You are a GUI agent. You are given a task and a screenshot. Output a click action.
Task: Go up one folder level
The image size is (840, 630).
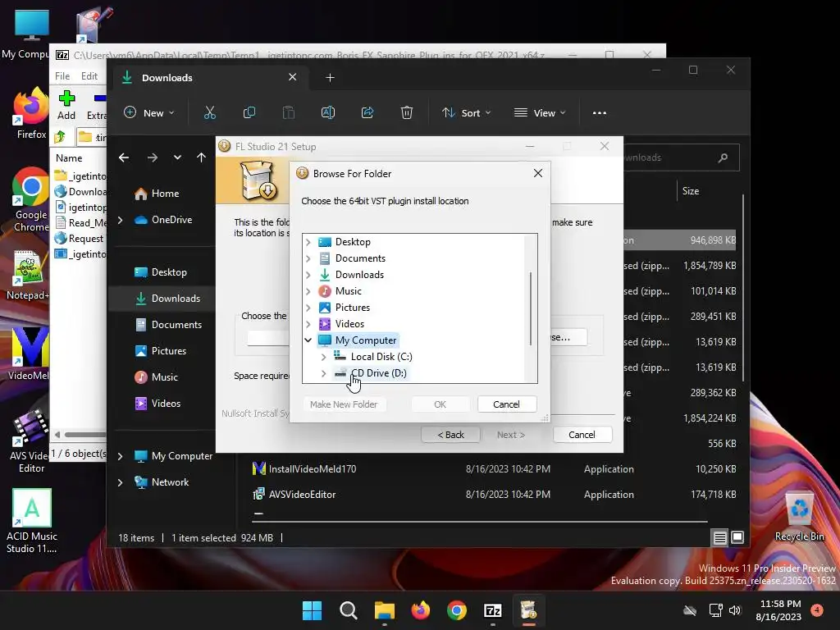coord(201,157)
